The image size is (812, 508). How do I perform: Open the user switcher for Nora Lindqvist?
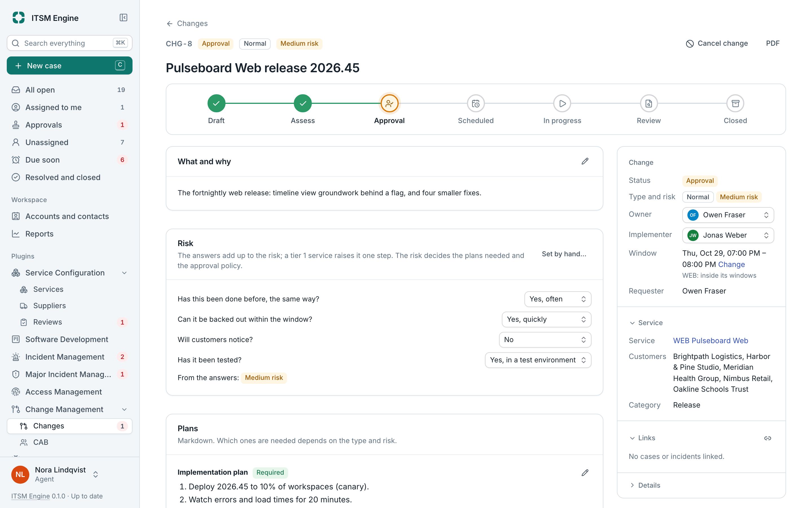click(x=96, y=474)
